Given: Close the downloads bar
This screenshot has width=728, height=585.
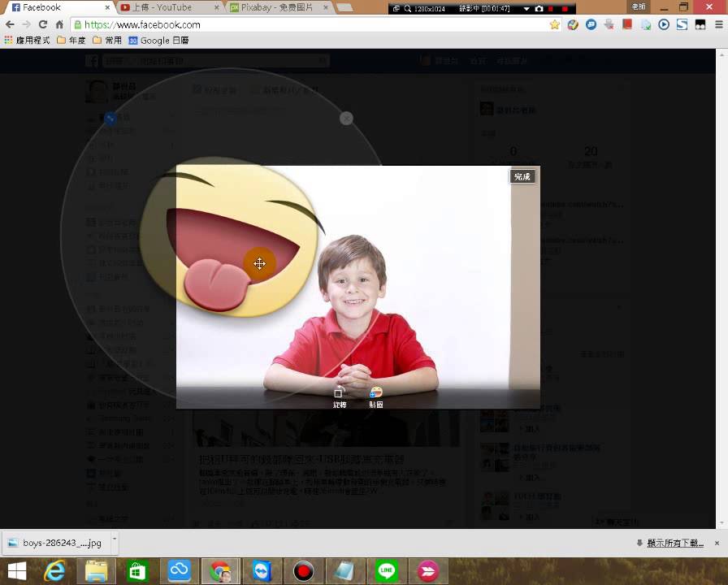Looking at the screenshot, I should click(x=717, y=544).
